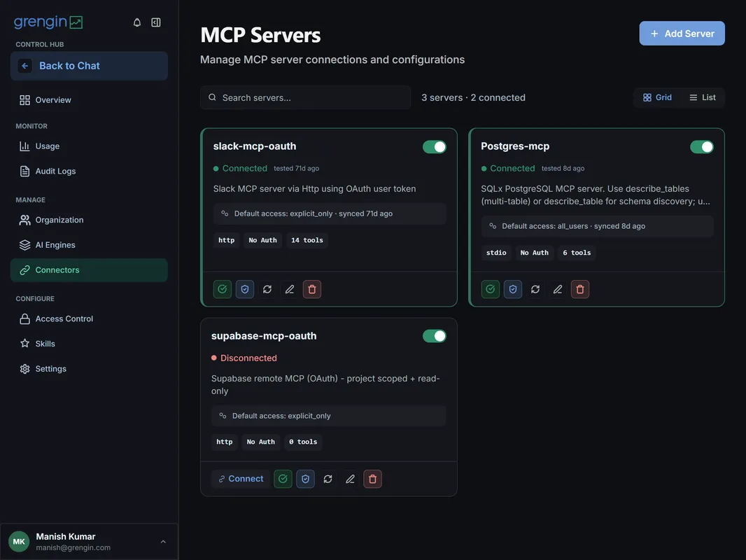Click '14 tools' tag on slack card
Viewport: 746px width, 560px height.
307,240
